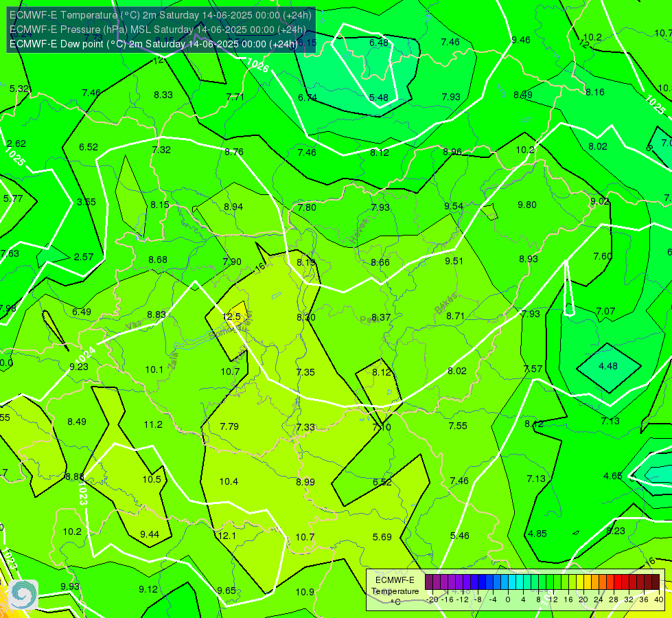Click the 2.57 dew point value
Image resolution: width=672 pixels, height=618 pixels.
point(84,257)
